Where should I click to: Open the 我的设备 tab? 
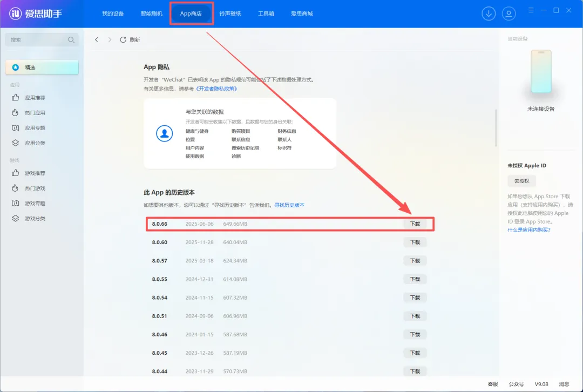click(x=113, y=13)
